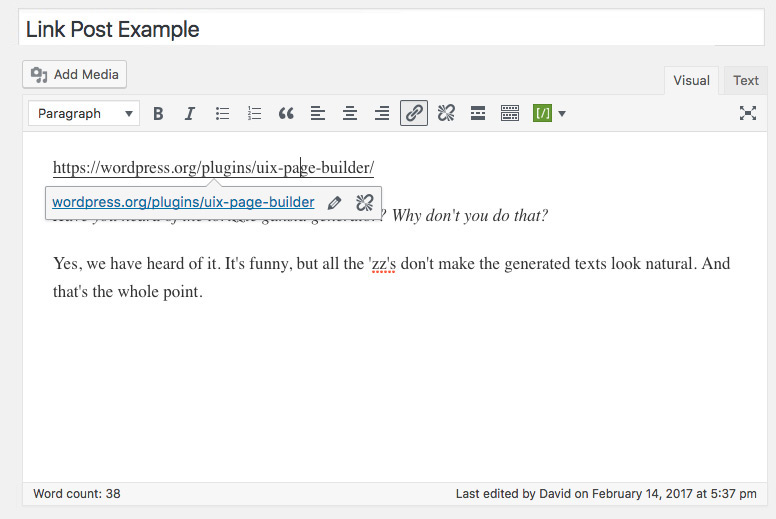Click the Add Media button
This screenshot has width=776, height=519.
(x=75, y=74)
